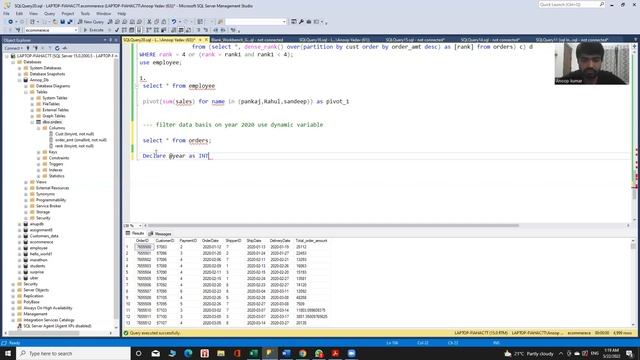640x360 pixels.
Task: Click the Quick Launch search field
Action: 571,4
